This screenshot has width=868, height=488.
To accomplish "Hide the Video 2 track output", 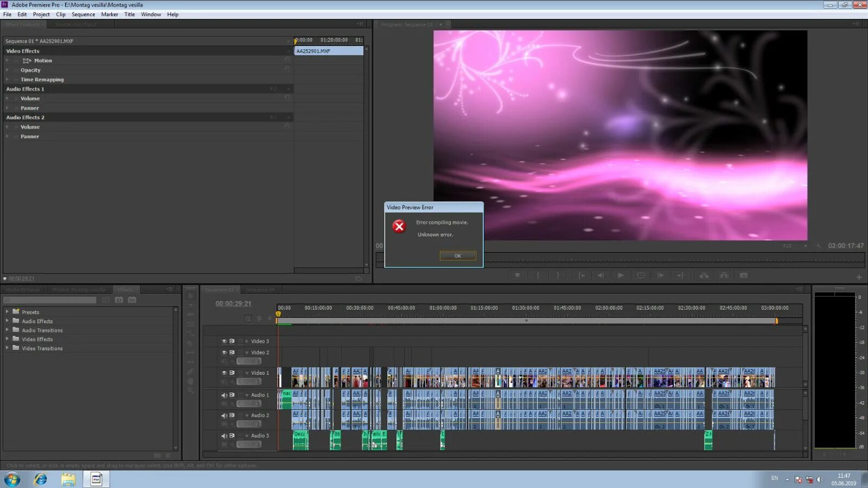I will point(224,352).
